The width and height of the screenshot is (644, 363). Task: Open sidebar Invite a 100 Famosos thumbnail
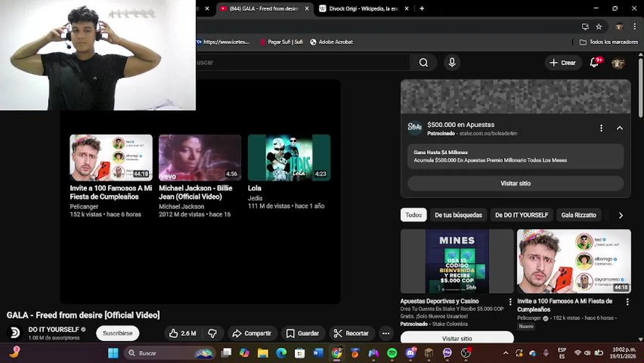[574, 261]
